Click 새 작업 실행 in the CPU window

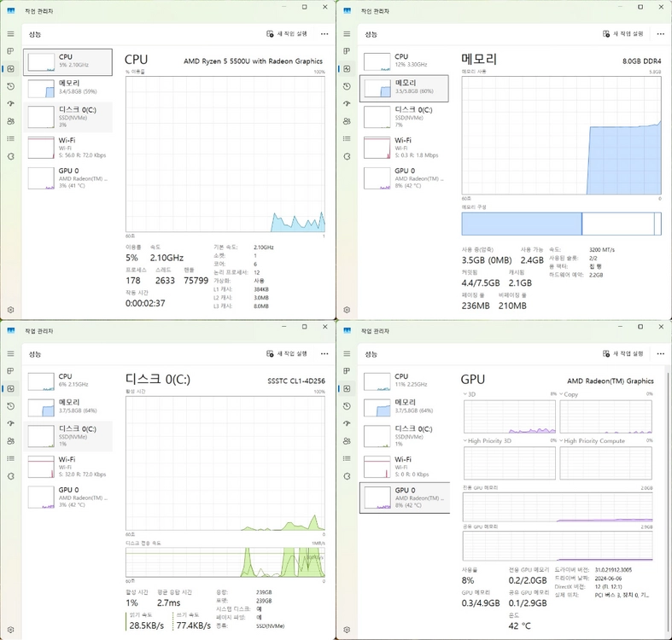tap(287, 34)
